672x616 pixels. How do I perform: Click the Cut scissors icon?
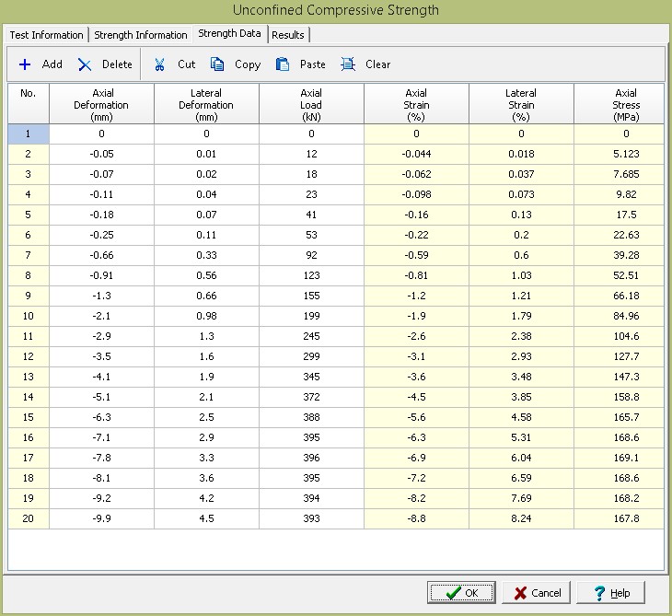pos(159,64)
